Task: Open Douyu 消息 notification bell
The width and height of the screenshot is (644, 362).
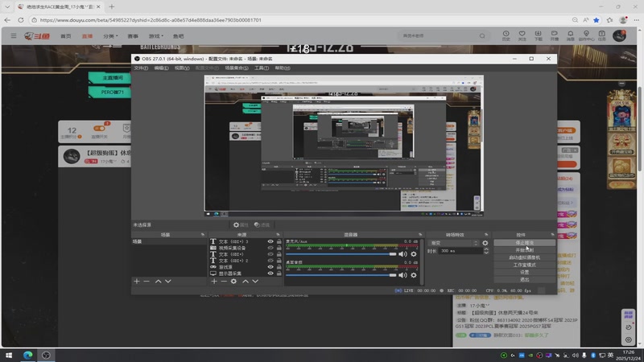Action: (571, 35)
